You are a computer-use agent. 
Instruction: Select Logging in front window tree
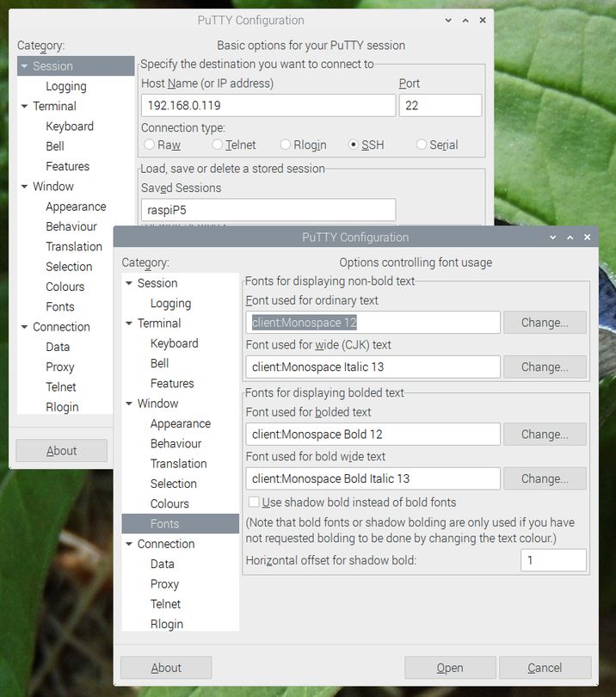pos(170,303)
